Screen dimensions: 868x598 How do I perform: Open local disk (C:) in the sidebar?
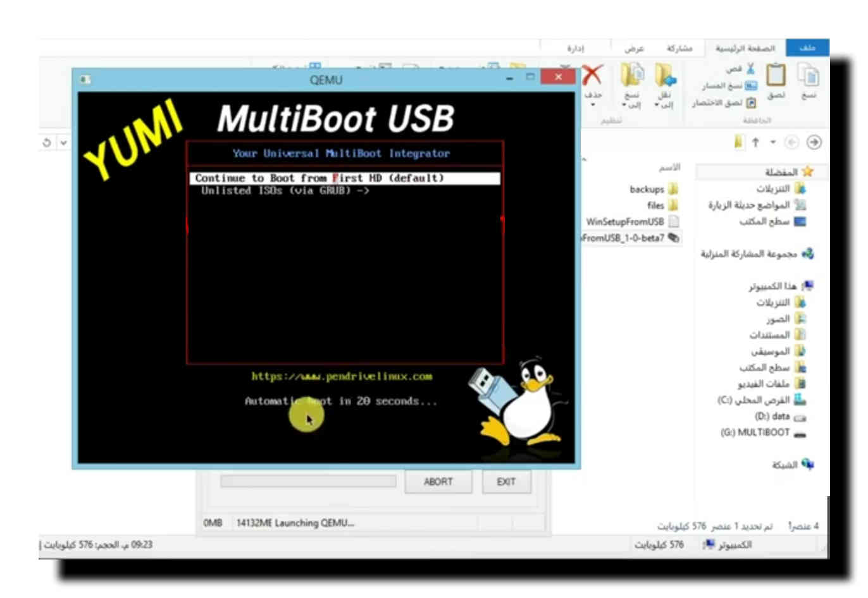click(761, 400)
